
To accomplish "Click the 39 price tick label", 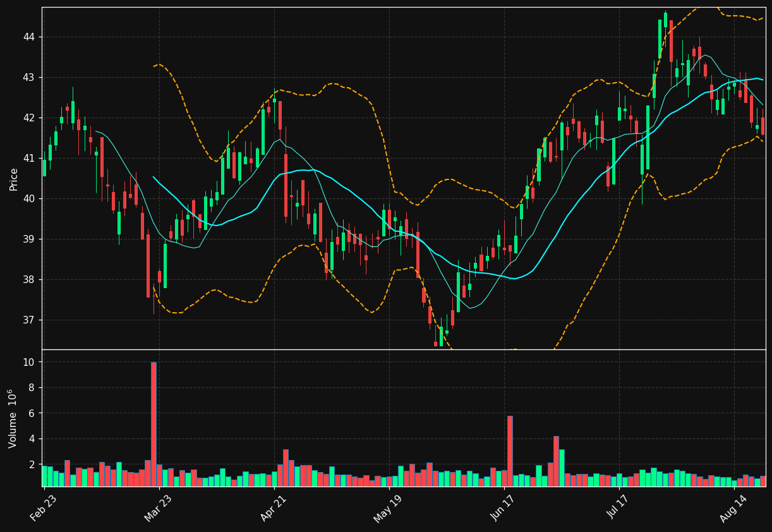I will point(30,239).
